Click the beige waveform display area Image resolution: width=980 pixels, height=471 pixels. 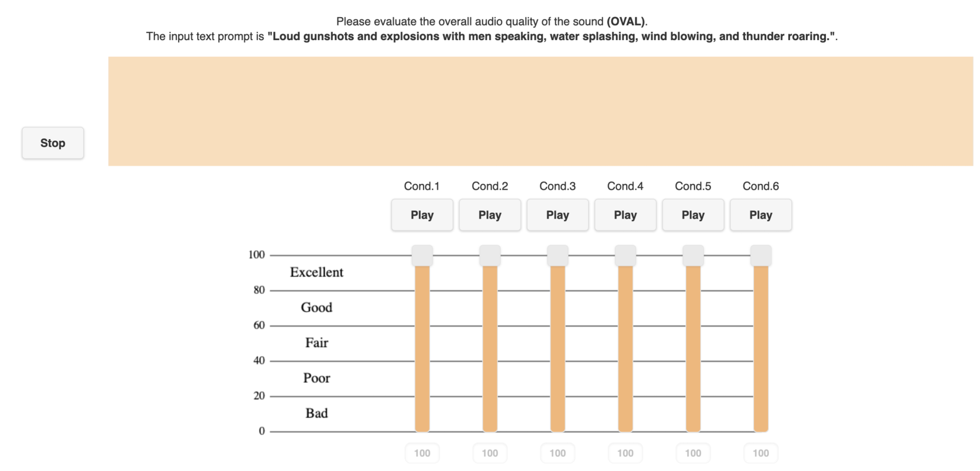tap(540, 111)
